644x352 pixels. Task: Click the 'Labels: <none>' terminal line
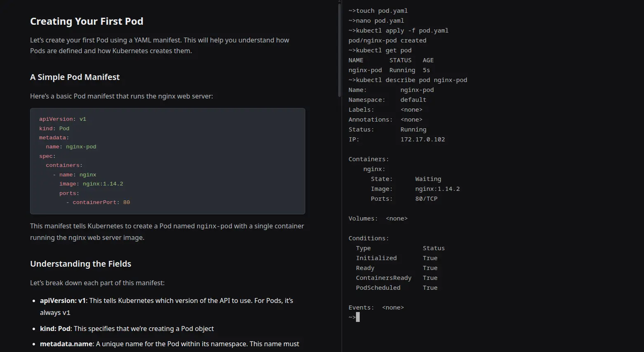385,110
